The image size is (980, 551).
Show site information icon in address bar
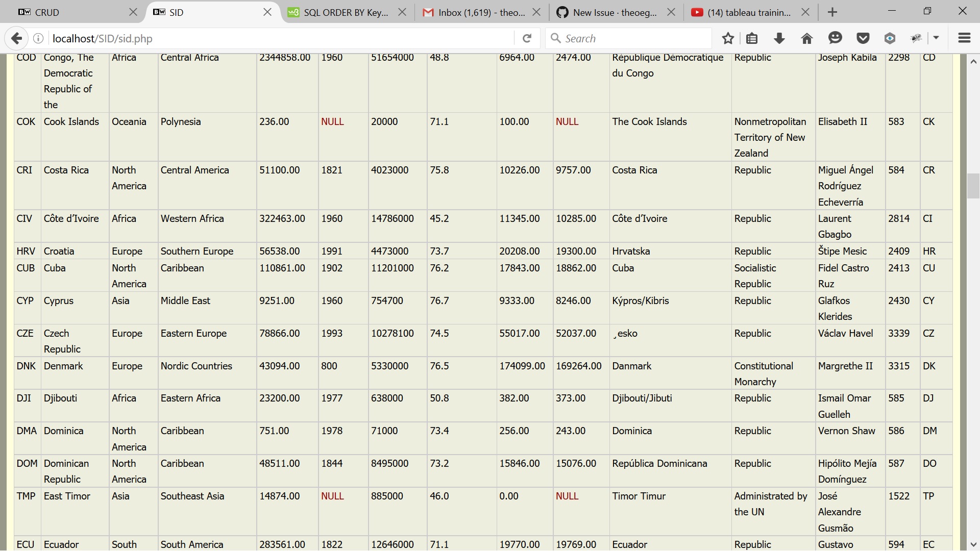click(x=38, y=38)
